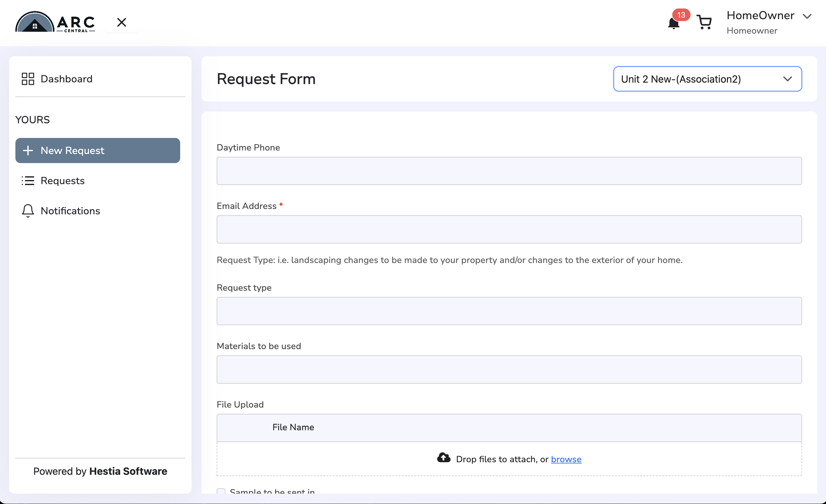Click the browse link to attach files
Screen dimensions: 826x504
[x=566, y=459]
